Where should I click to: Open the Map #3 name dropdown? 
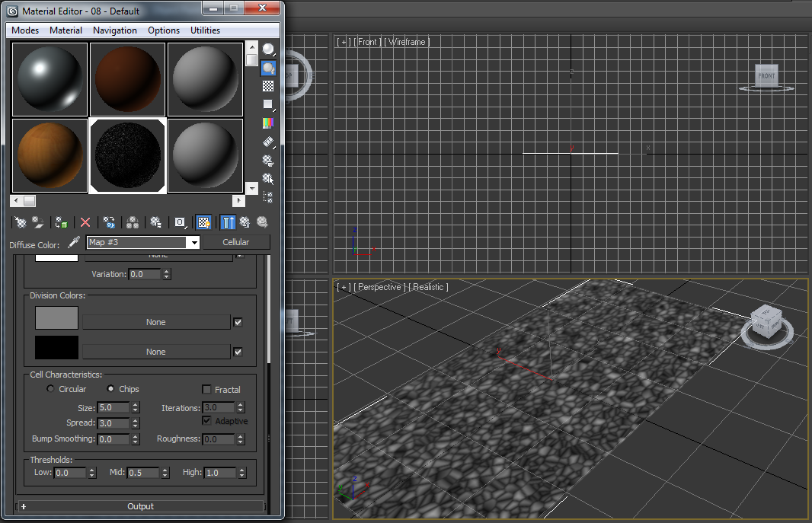point(193,243)
